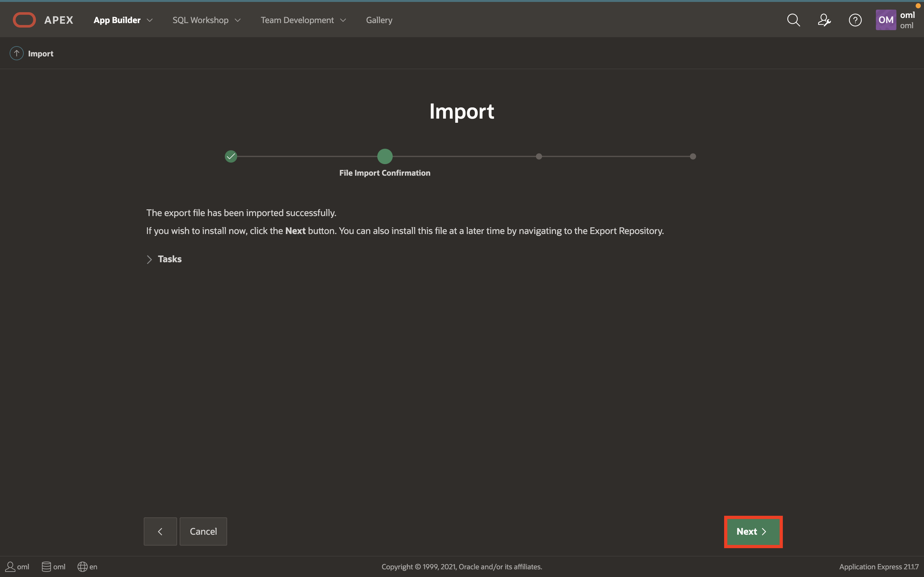Screen dimensions: 924x577
Task: Open the administration user-wrench icon
Action: 824,20
